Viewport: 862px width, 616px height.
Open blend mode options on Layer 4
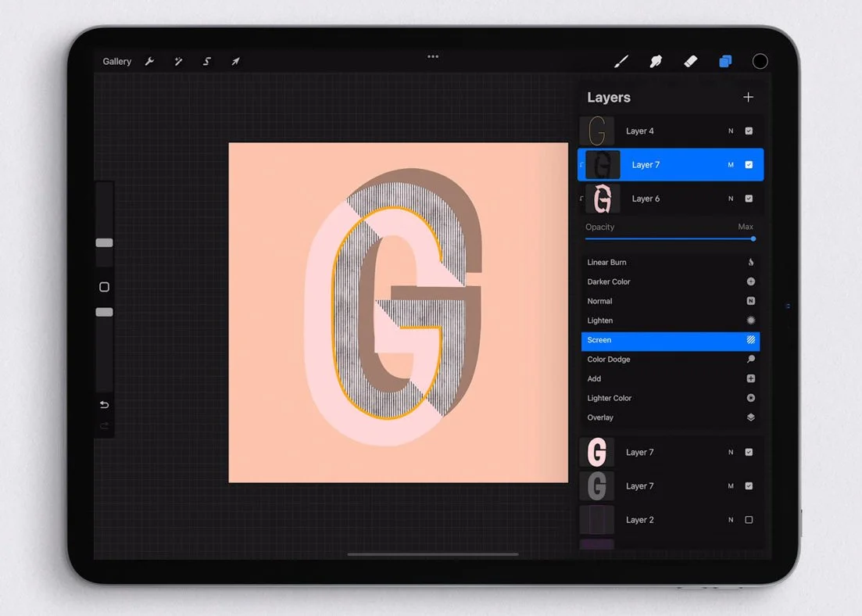point(730,131)
